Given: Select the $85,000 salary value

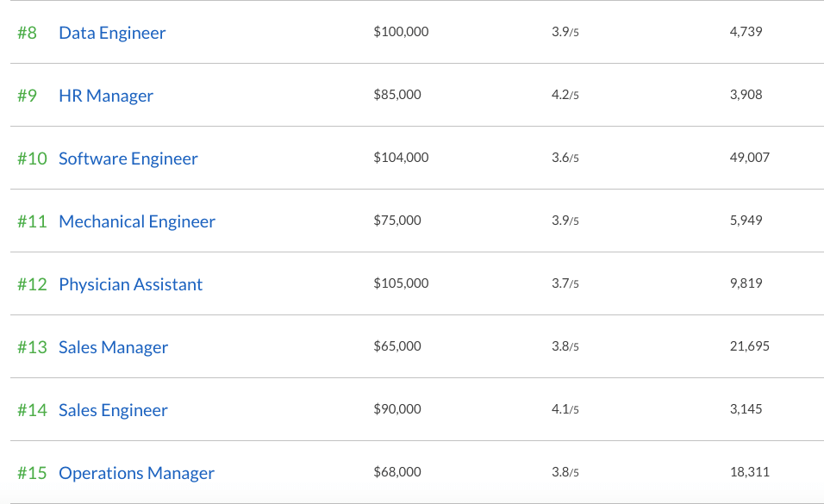Looking at the screenshot, I should click(x=397, y=95).
